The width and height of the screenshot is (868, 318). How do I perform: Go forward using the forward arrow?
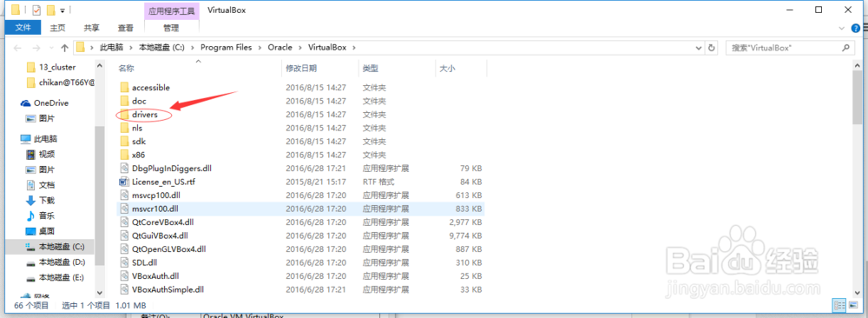tap(36, 48)
